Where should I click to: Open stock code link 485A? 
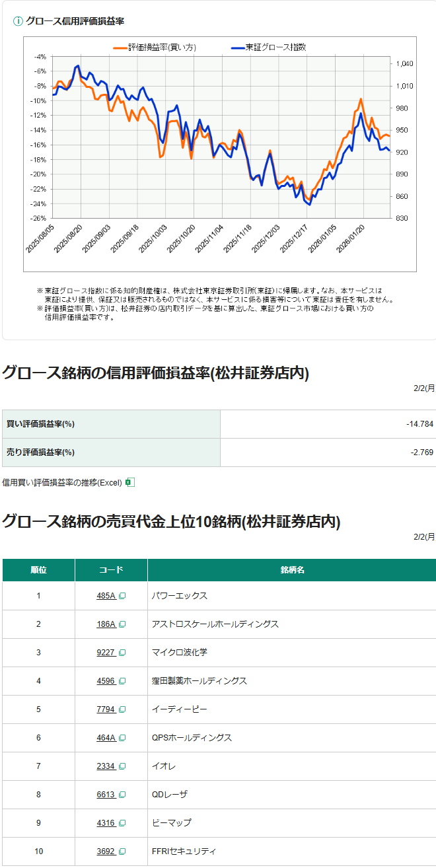pyautogui.click(x=106, y=596)
